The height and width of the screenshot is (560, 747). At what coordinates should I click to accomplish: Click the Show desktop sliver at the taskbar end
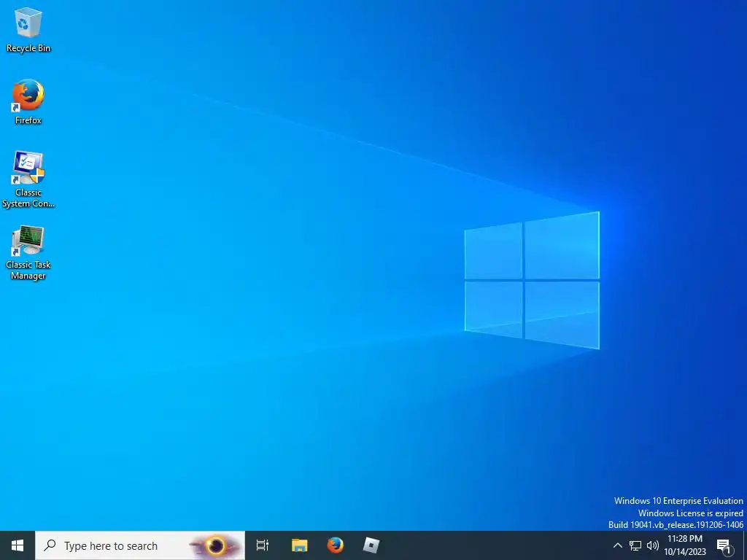(745, 545)
